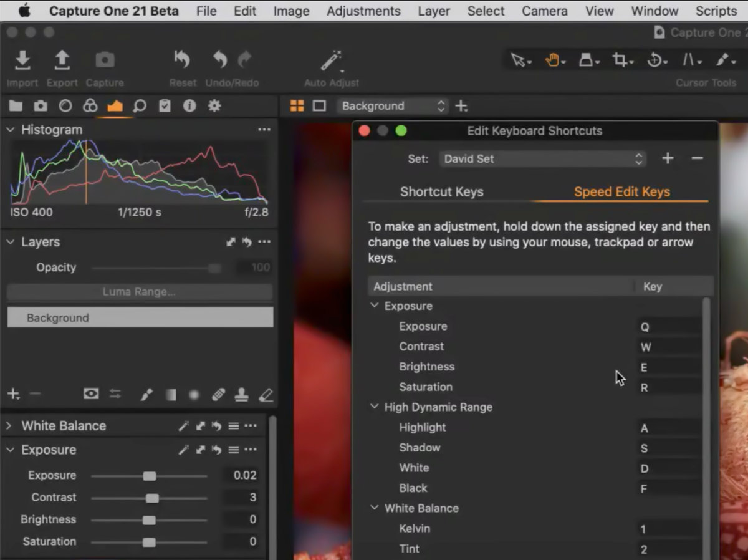
Task: Expand the White Balance panel
Action: click(x=9, y=426)
